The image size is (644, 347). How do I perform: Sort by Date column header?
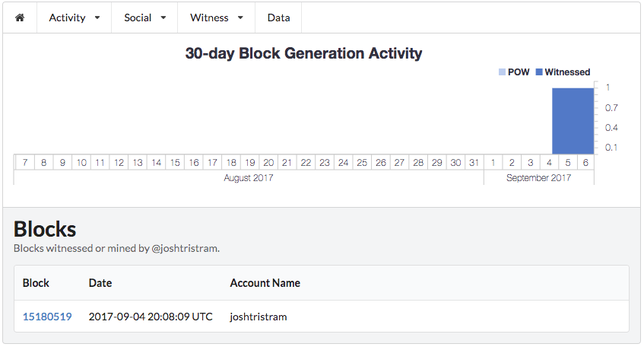(100, 283)
